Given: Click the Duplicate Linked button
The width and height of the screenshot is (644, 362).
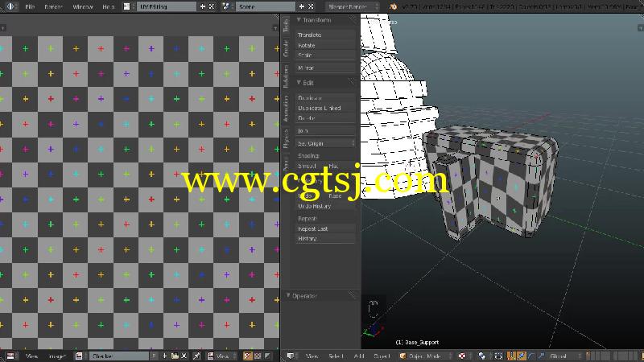Looking at the screenshot, I should [325, 108].
